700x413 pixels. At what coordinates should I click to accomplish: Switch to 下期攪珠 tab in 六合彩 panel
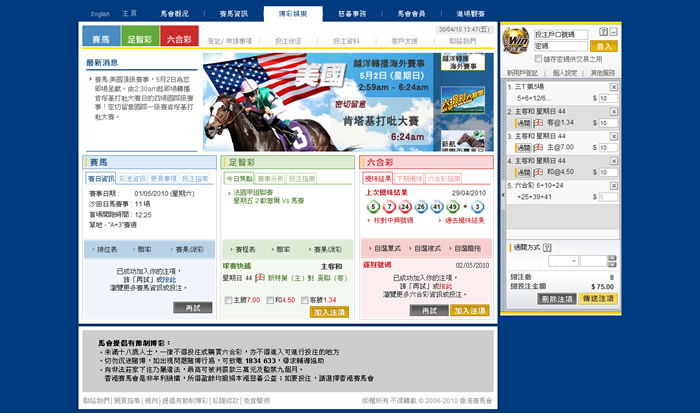pos(409,179)
